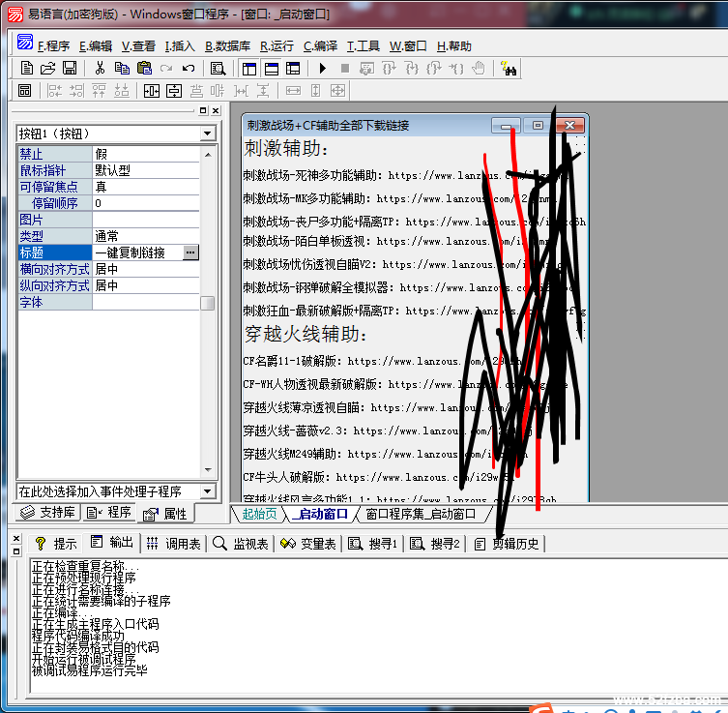Viewport: 728px width, 713px height.
Task: Open the E.编辑 menu
Action: (96, 46)
